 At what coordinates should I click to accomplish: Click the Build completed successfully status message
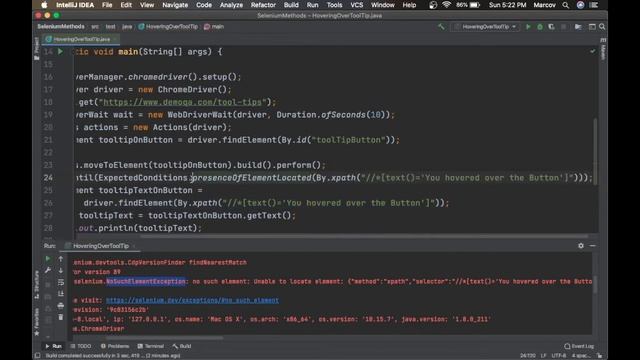tap(113, 356)
